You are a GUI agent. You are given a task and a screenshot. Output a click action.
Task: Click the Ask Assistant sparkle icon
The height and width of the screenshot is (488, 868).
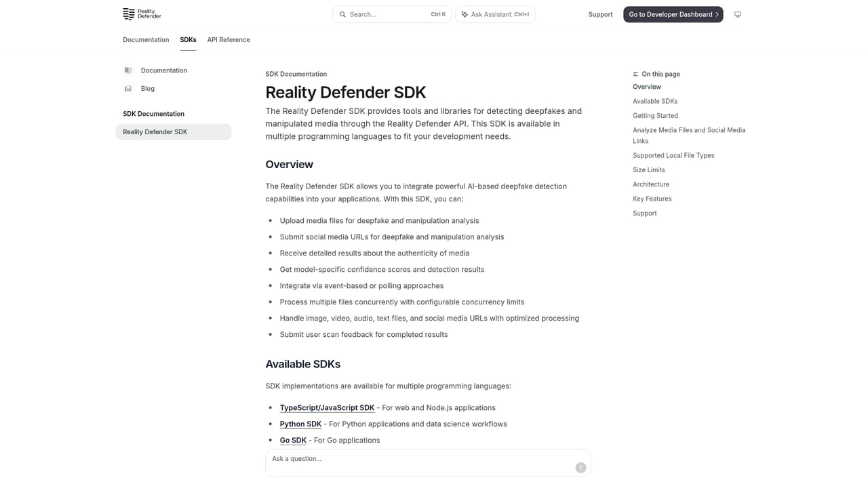(x=465, y=14)
